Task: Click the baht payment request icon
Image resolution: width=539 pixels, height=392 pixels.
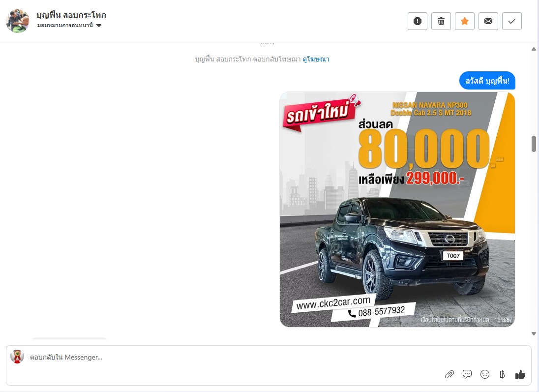Action: coord(502,374)
